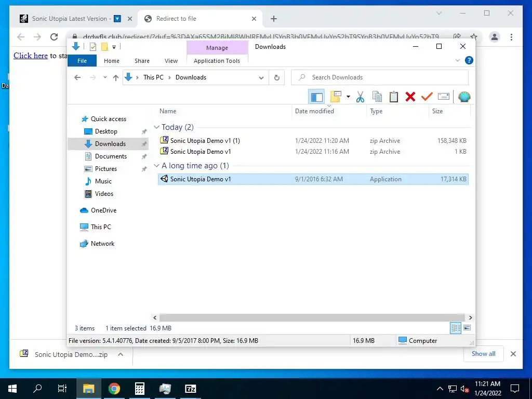
Task: Click the Cut scissors icon
Action: [x=360, y=97]
